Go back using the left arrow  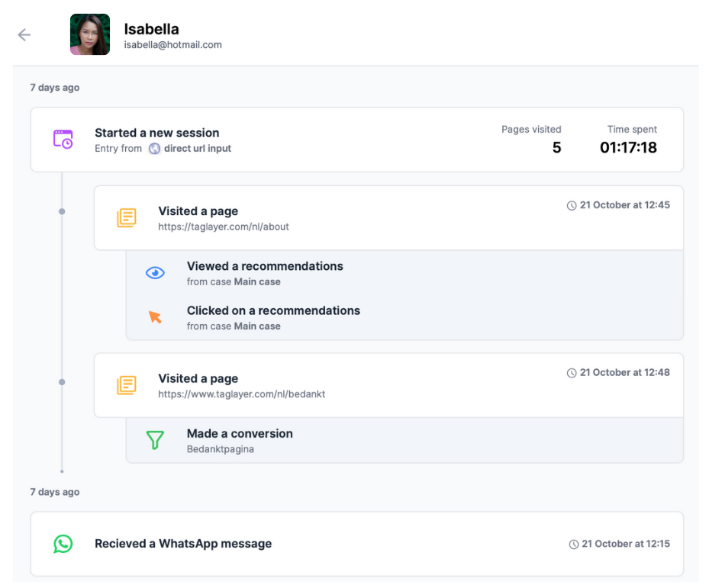pos(24,35)
